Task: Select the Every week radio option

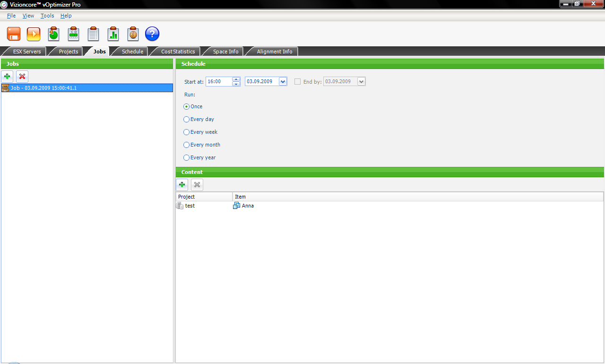Action: (186, 132)
